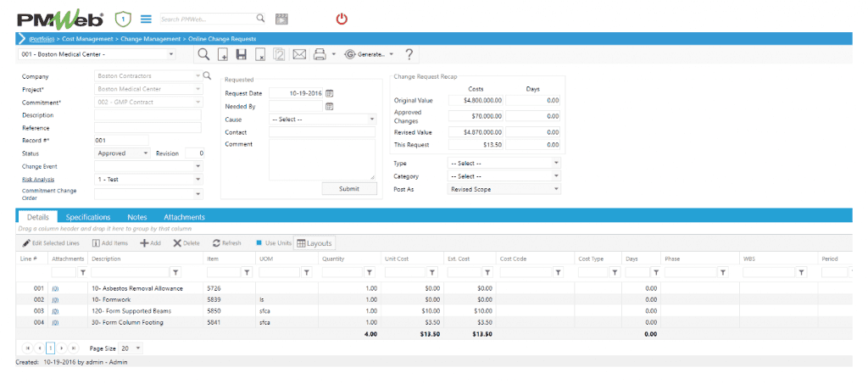Open the Category select dropdown
Viewport: 868px width, 384px height.
(504, 176)
